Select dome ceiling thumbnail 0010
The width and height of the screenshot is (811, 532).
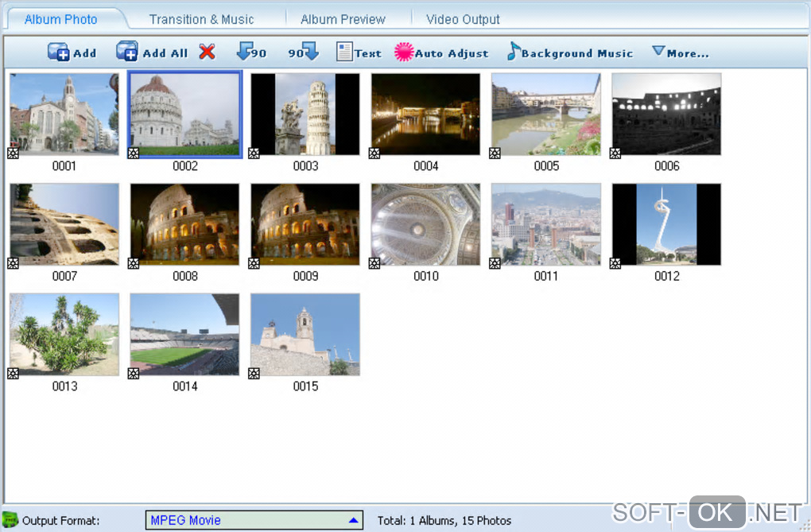tap(425, 224)
